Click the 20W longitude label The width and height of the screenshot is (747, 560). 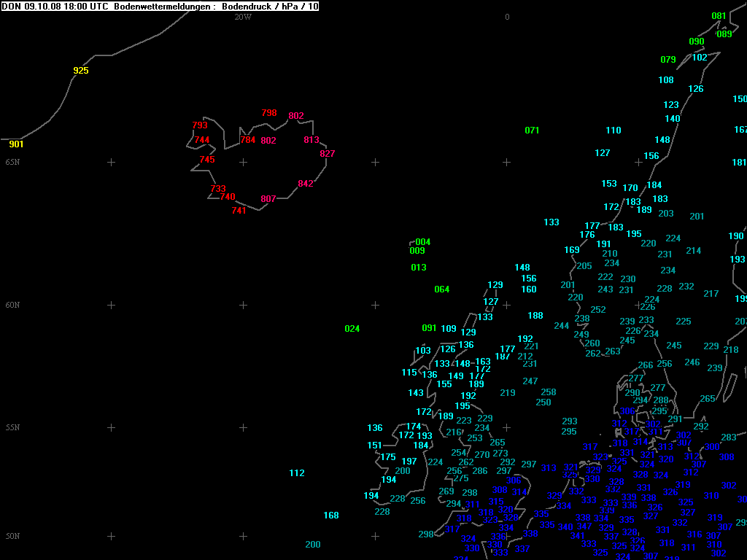point(242,17)
